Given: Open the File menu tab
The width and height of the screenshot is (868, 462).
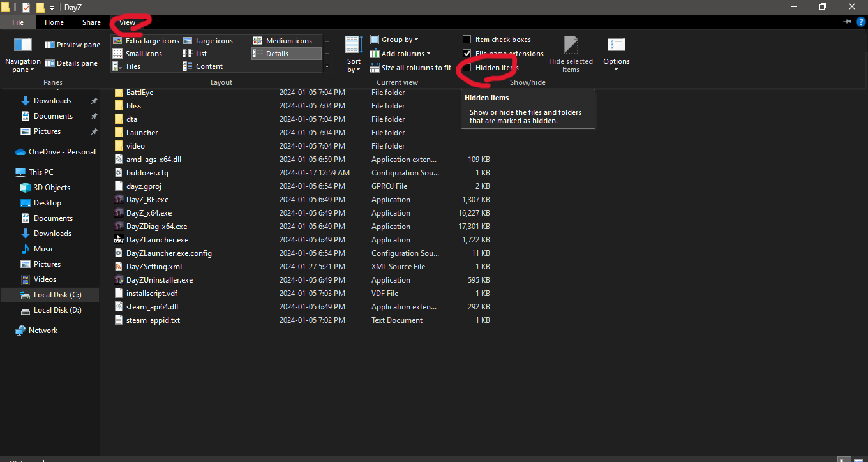Looking at the screenshot, I should coord(18,22).
